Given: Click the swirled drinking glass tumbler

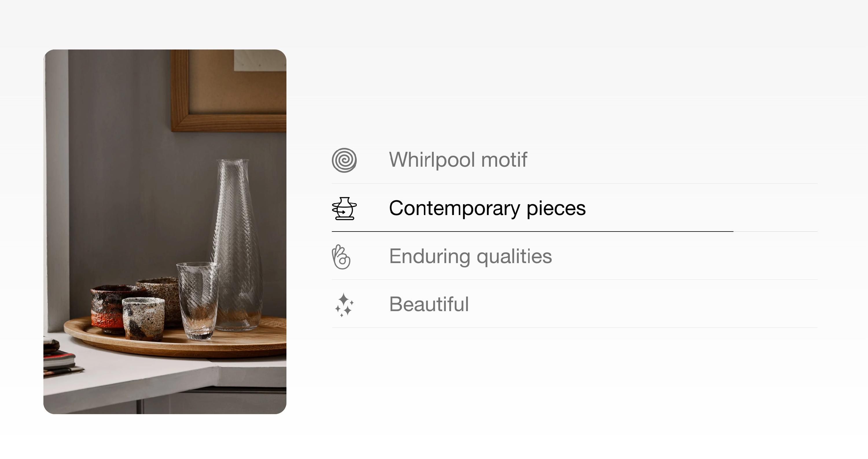Looking at the screenshot, I should coord(198,300).
